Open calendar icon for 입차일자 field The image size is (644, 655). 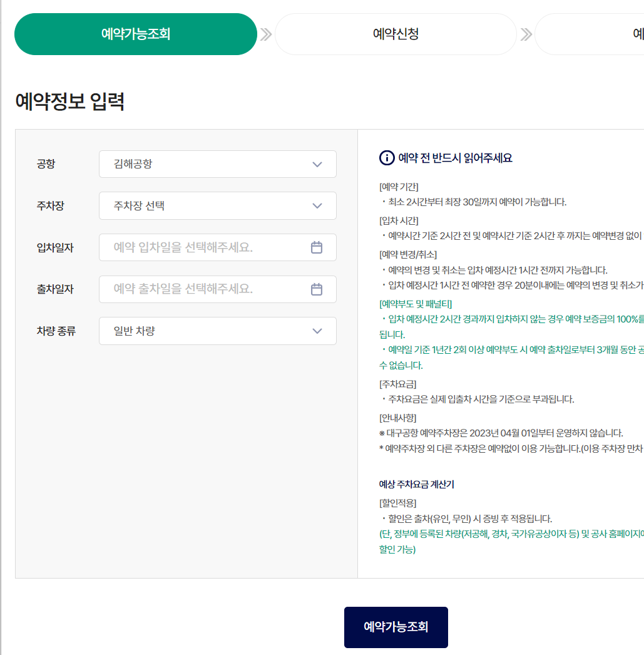tap(316, 247)
